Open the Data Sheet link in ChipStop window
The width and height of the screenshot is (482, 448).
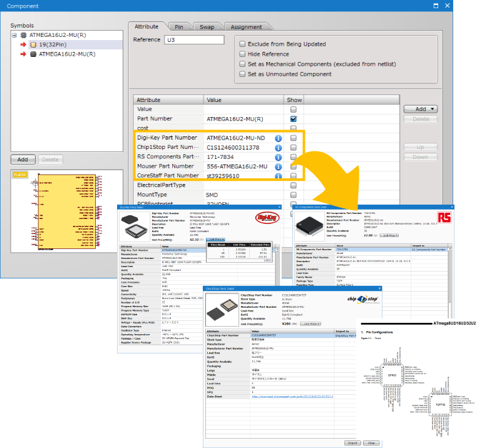[293, 397]
